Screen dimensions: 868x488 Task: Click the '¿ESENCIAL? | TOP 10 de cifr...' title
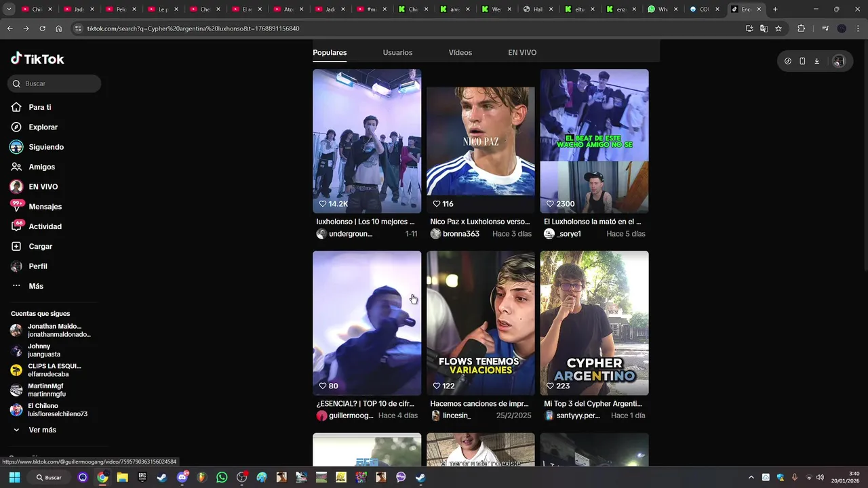[x=366, y=403]
